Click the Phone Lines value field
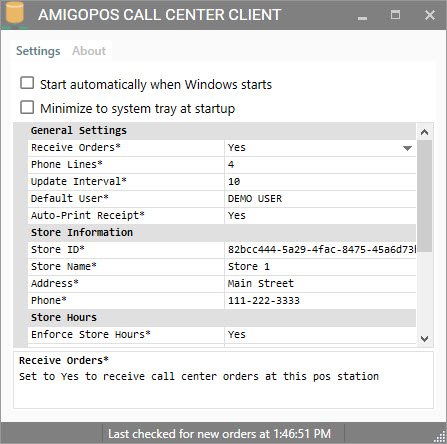Image resolution: width=447 pixels, height=444 pixels. coord(320,165)
